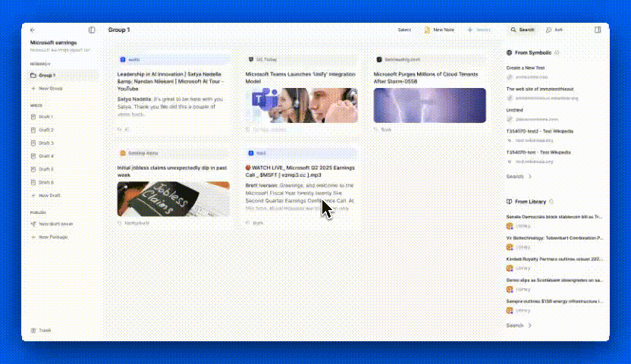Click the Group 1 folder icon
The image size is (631, 364).
(x=33, y=75)
